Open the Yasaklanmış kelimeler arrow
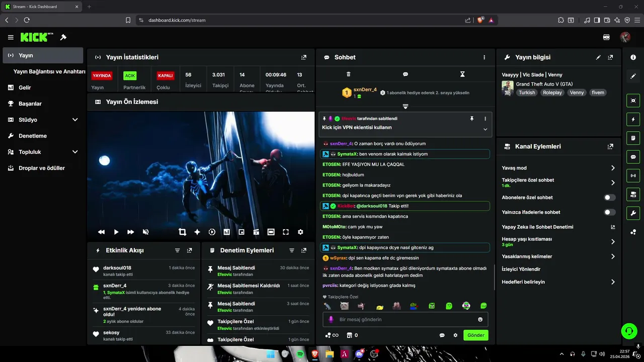The width and height of the screenshot is (644, 362). tap(613, 256)
